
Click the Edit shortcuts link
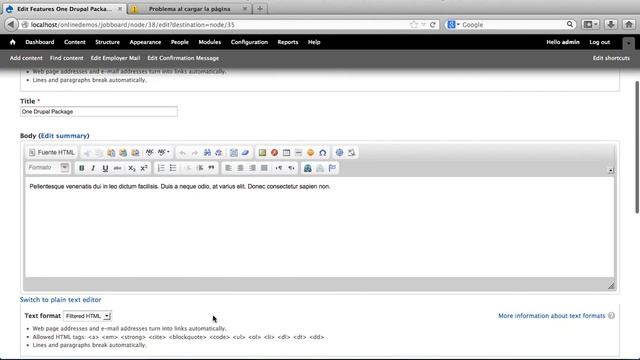(611, 58)
